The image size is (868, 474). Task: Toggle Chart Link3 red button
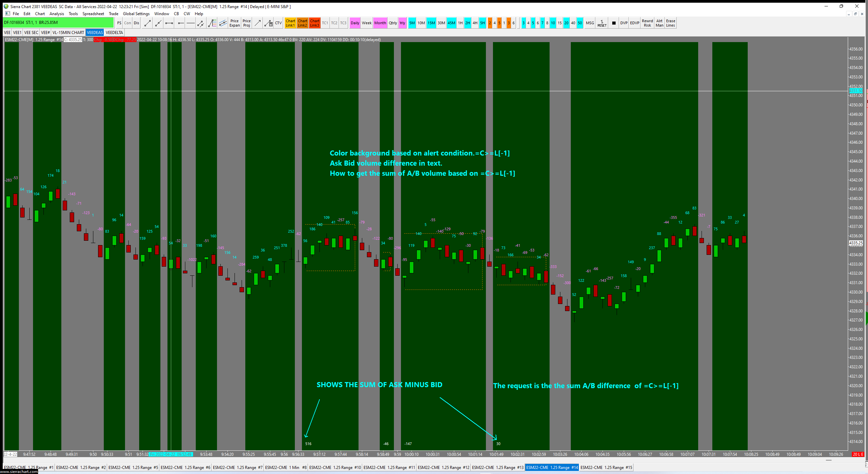(314, 23)
